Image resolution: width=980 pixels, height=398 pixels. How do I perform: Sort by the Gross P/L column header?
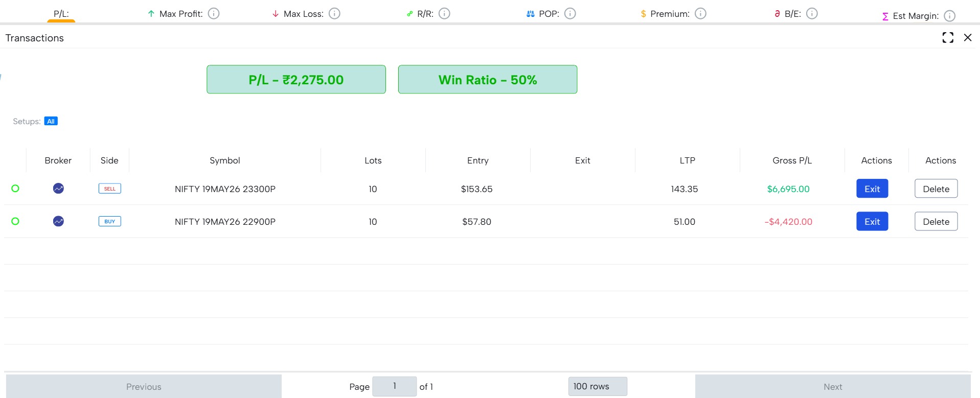(x=792, y=160)
